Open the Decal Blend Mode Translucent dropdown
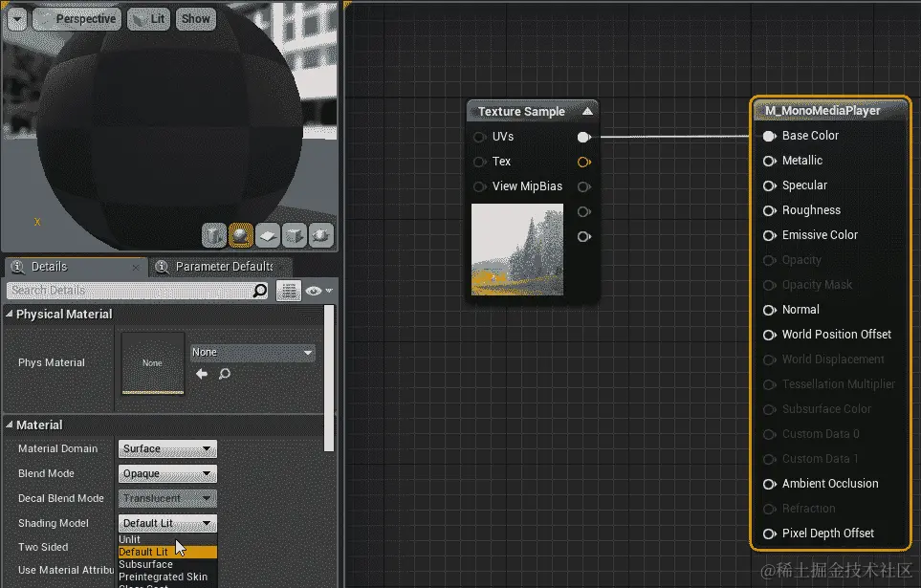Screen dimensions: 921x588 167,498
